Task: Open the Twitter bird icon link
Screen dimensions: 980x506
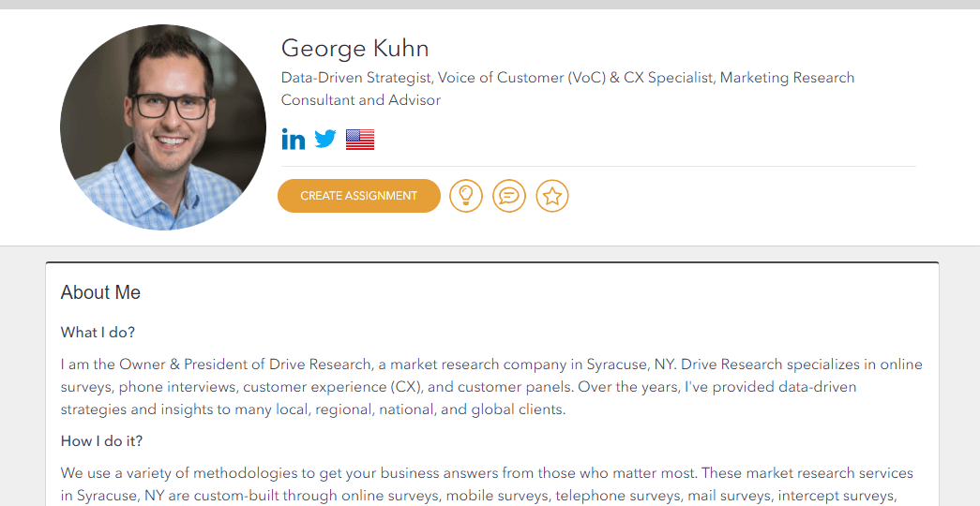Action: click(325, 140)
